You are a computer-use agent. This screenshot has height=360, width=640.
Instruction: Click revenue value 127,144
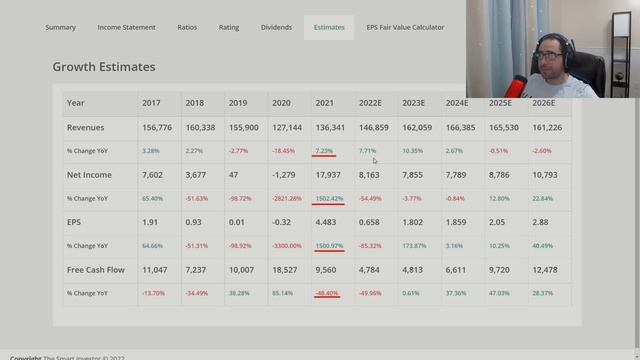[x=287, y=127]
